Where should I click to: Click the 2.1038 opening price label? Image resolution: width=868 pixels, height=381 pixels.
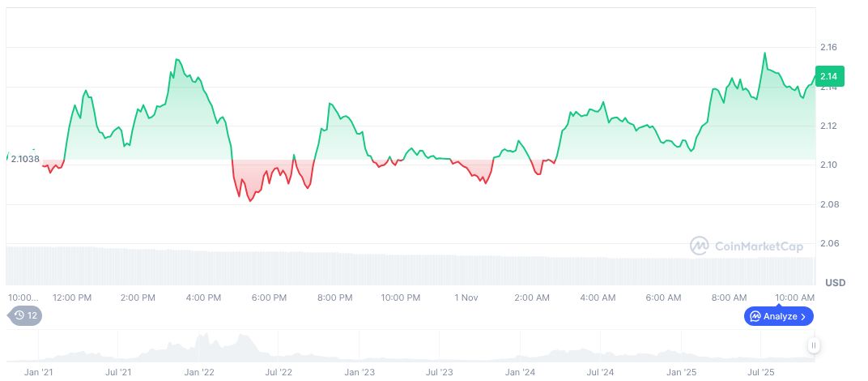click(25, 159)
